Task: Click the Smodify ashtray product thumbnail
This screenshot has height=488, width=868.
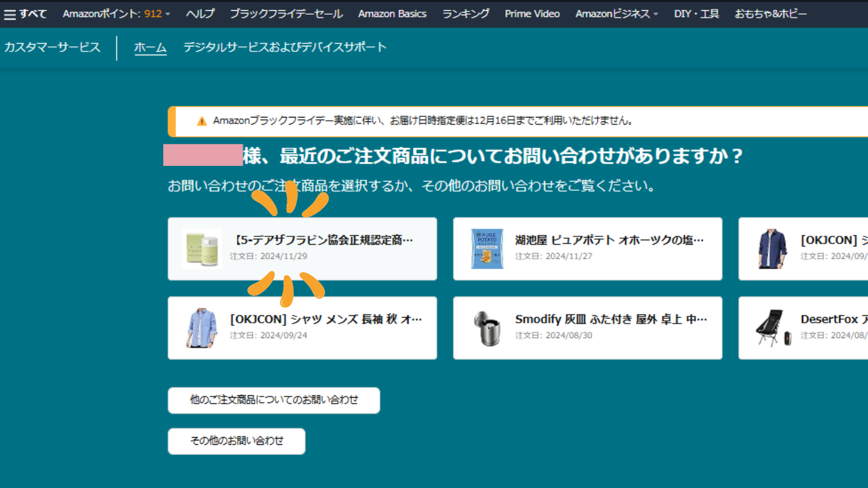Action: pos(487,328)
